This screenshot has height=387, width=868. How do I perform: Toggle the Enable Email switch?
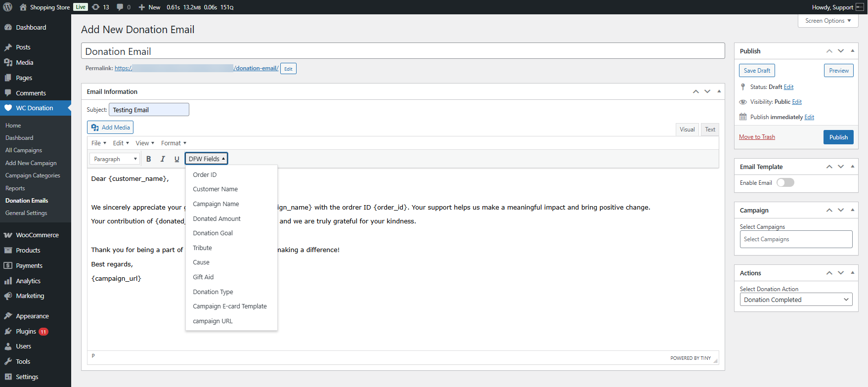click(785, 183)
